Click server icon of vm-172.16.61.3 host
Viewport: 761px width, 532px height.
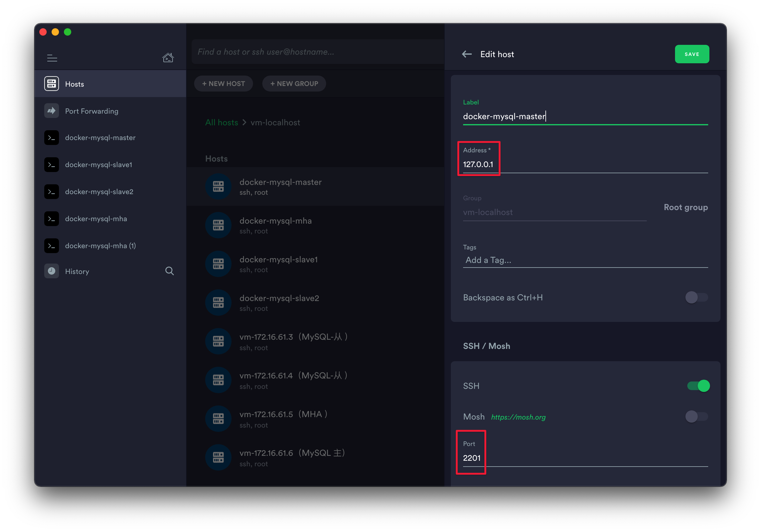[x=218, y=342]
